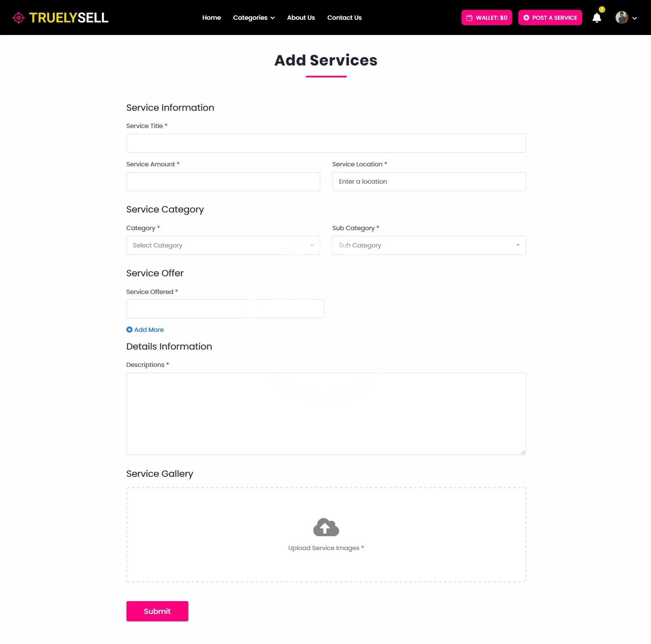
Task: Click the wallet icon in Wallet button
Action: point(469,18)
